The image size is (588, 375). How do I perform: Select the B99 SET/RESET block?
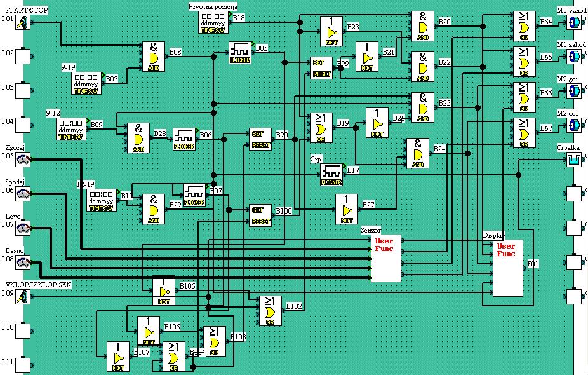pos(321,68)
